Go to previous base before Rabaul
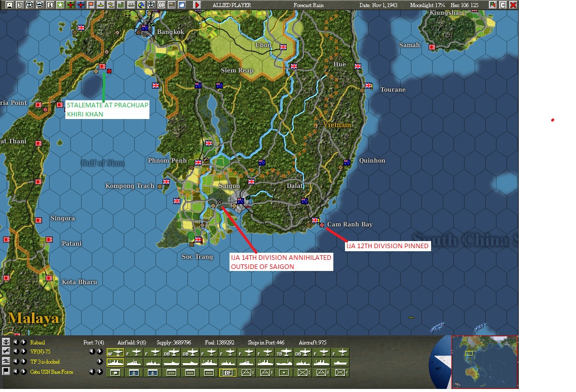The height and width of the screenshot is (392, 576). [16, 342]
